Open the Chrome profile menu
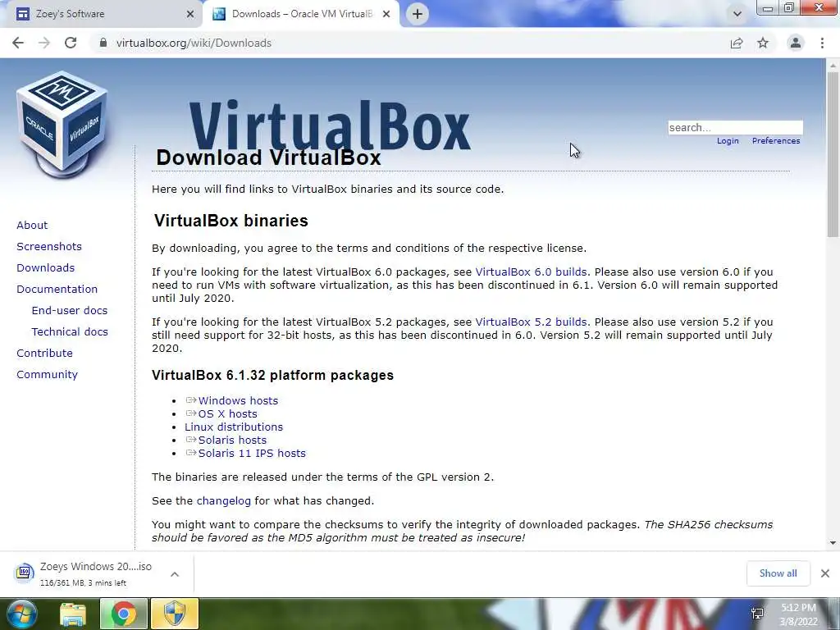Viewport: 840px width, 630px height. click(x=796, y=43)
